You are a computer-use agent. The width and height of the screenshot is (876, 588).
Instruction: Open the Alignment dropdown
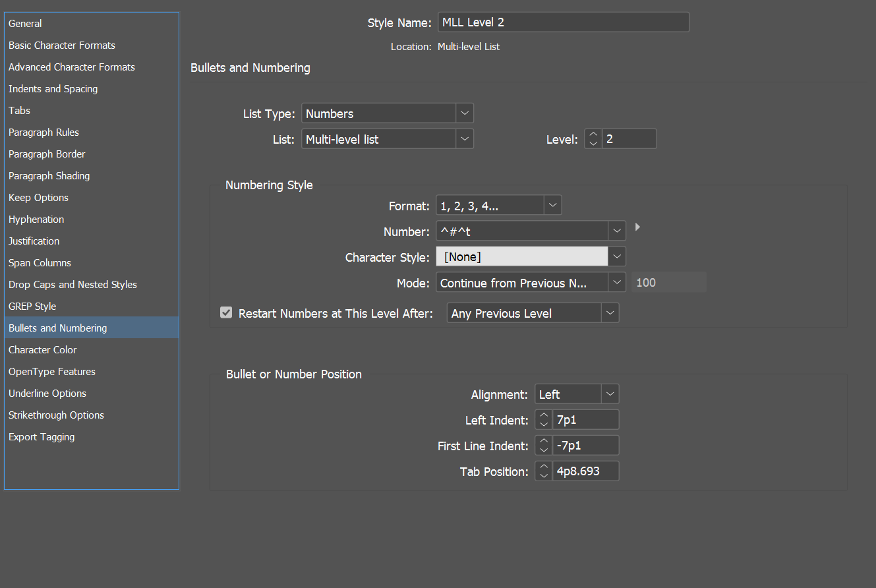point(610,394)
